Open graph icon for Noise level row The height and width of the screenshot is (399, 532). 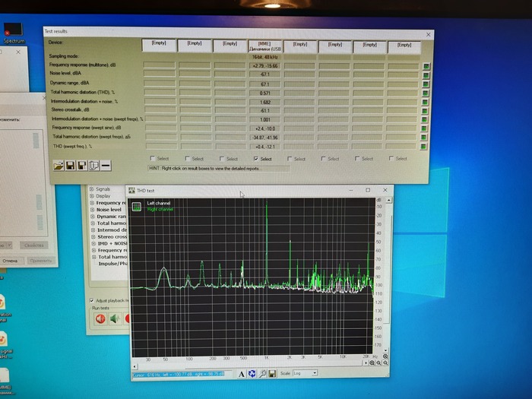pos(426,75)
